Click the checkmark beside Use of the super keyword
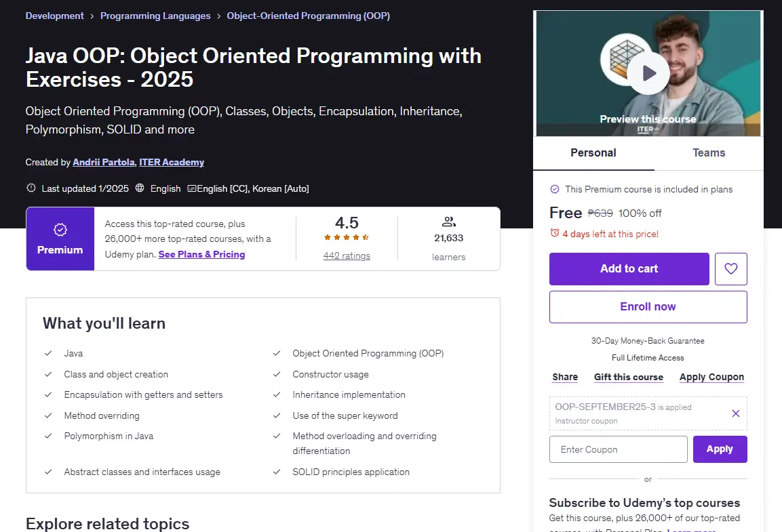782x532 pixels. coord(277,415)
